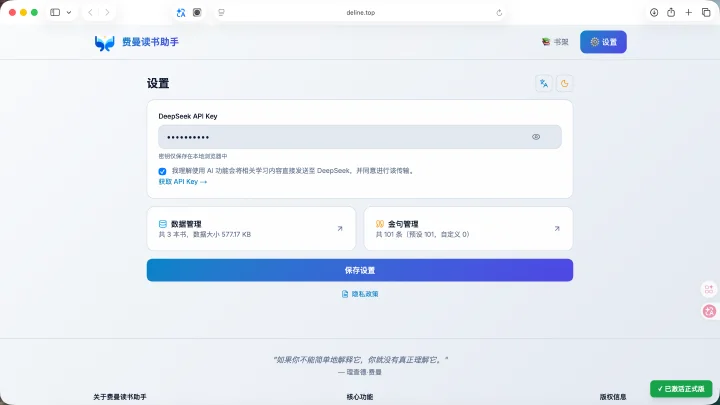Viewport: 720px width, 405px height.
Task: Click Safari translate icon in address bar
Action: [181, 13]
